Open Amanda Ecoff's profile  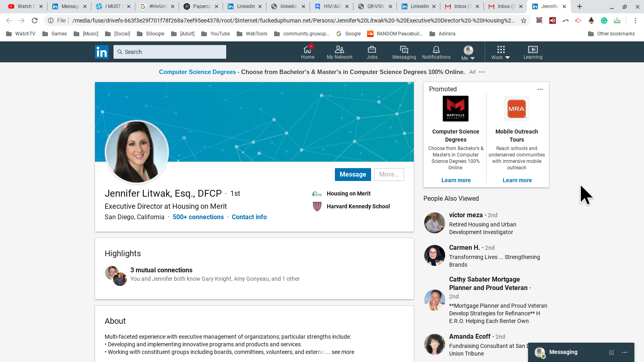click(470, 336)
